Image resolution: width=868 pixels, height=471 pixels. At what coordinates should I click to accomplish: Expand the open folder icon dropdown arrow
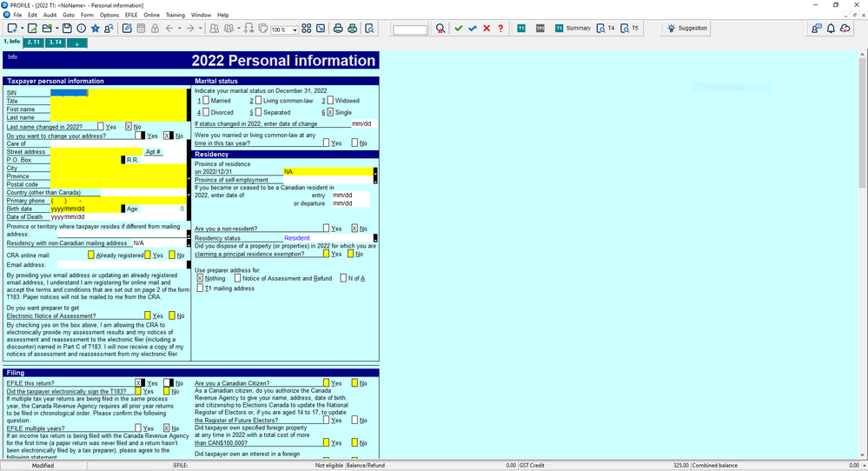[x=57, y=28]
